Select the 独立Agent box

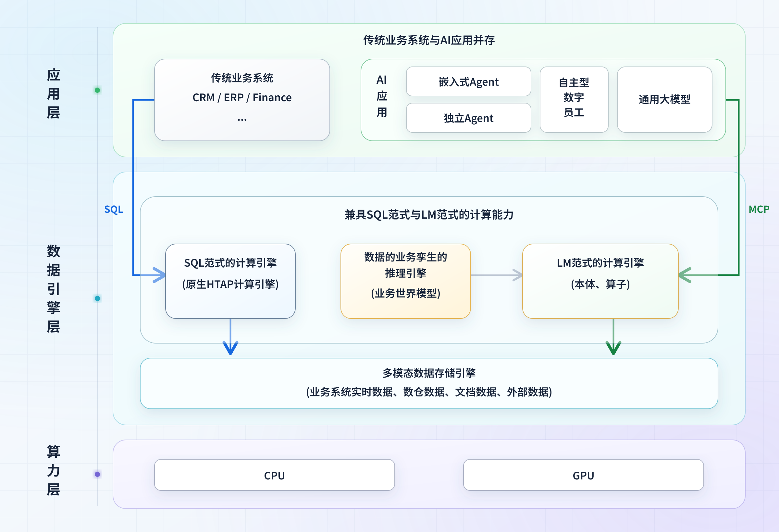pyautogui.click(x=468, y=118)
